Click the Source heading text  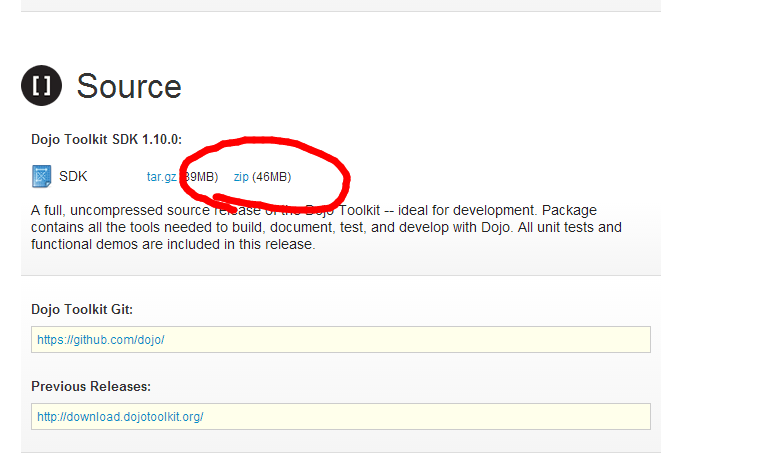click(x=129, y=86)
